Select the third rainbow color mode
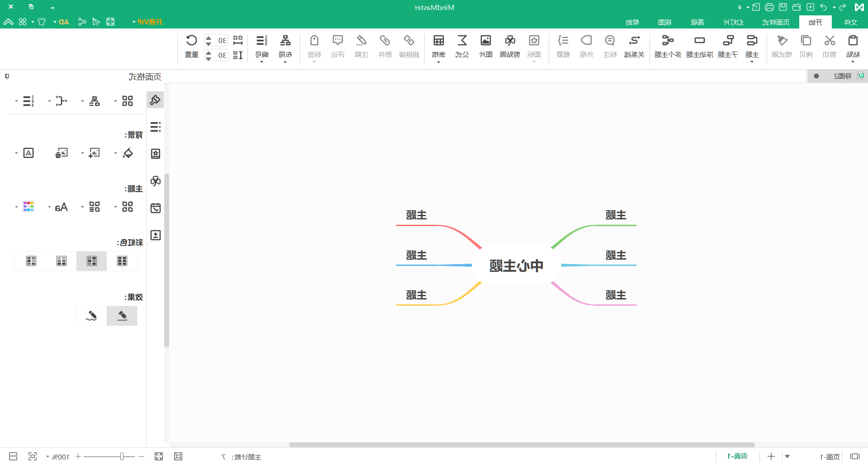This screenshot has height=464, width=868. (61, 261)
